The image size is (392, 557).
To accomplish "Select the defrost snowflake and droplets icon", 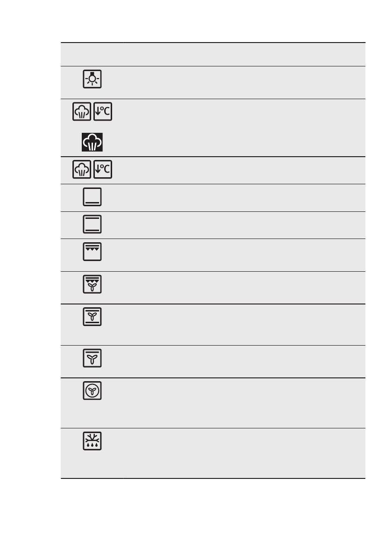I will coord(93,441).
